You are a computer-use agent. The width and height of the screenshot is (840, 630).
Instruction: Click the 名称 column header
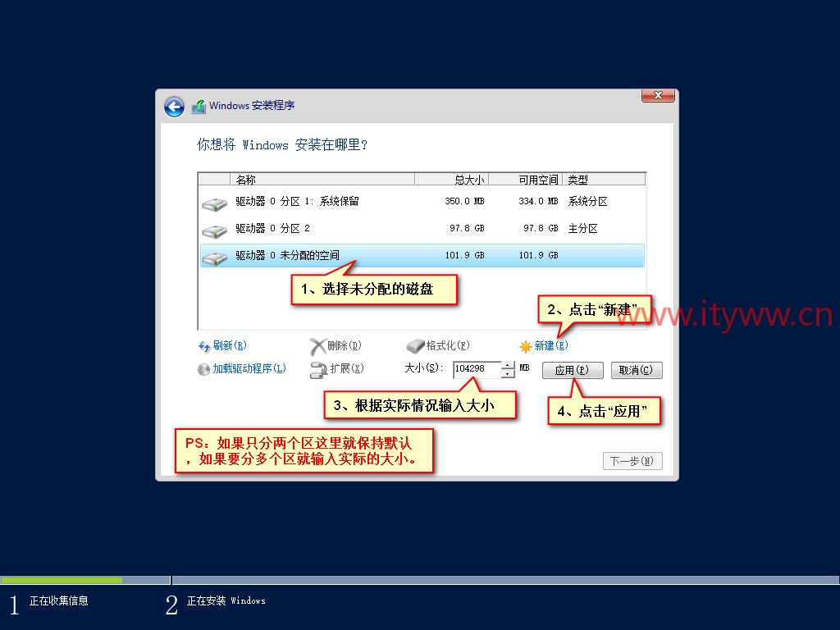[x=322, y=180]
